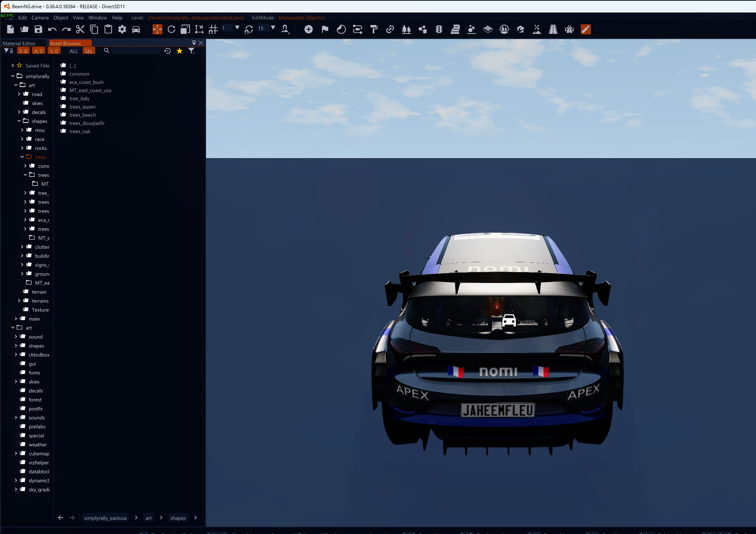This screenshot has width=756, height=534.
Task: Click the save level floppy icon
Action: click(x=38, y=29)
